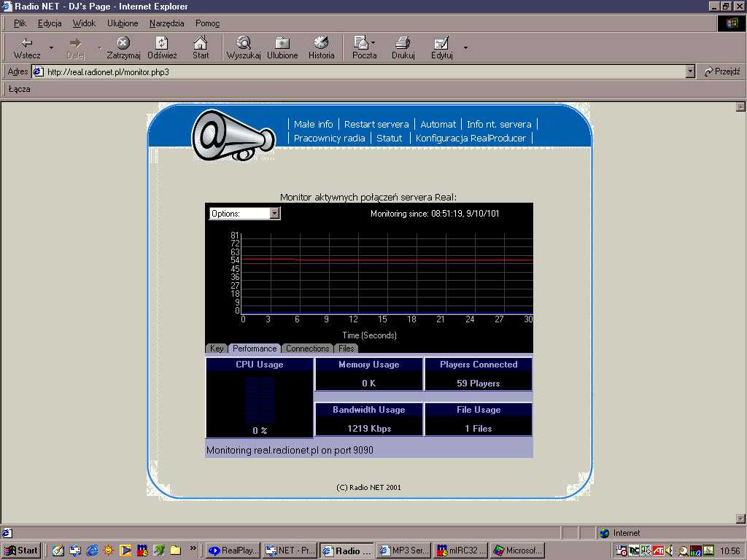Click the Edytuj edit button

[441, 47]
